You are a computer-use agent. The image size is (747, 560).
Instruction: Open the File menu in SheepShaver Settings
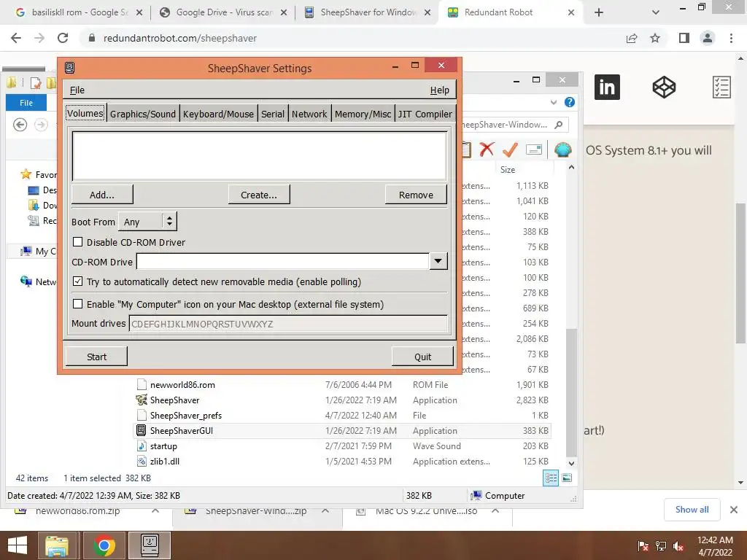[x=77, y=90]
